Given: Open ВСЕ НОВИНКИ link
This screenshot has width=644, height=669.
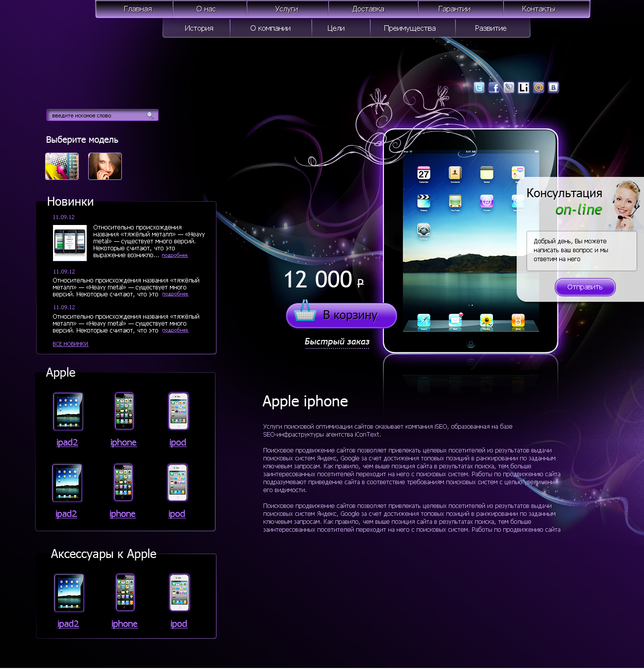Looking at the screenshot, I should [70, 344].
